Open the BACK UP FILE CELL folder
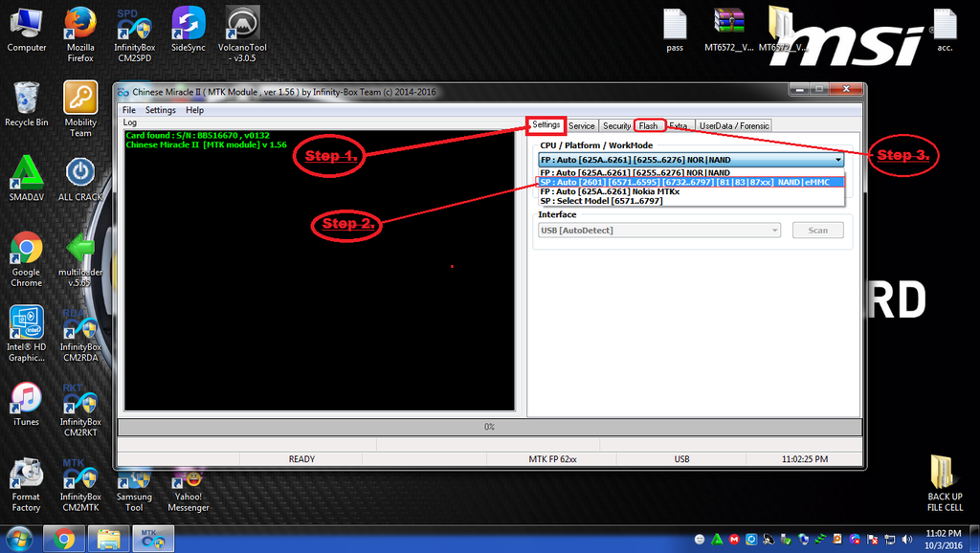The width and height of the screenshot is (980, 553). [944, 473]
